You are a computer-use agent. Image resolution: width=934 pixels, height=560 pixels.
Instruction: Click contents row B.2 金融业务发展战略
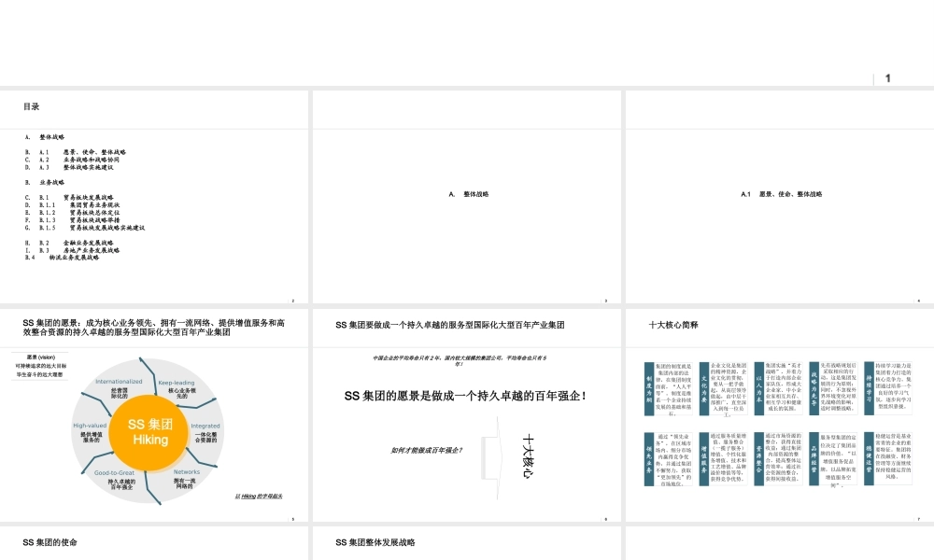69,243
